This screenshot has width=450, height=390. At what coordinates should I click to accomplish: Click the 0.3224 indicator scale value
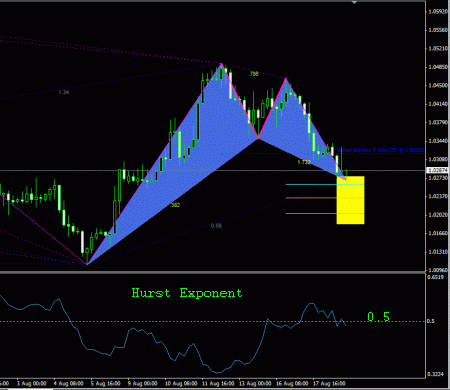tap(436, 374)
